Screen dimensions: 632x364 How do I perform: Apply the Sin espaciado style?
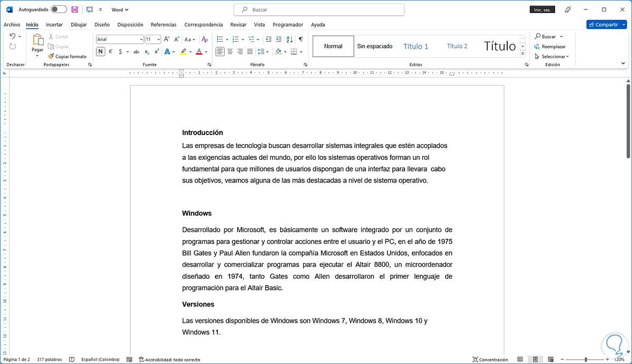click(x=375, y=46)
